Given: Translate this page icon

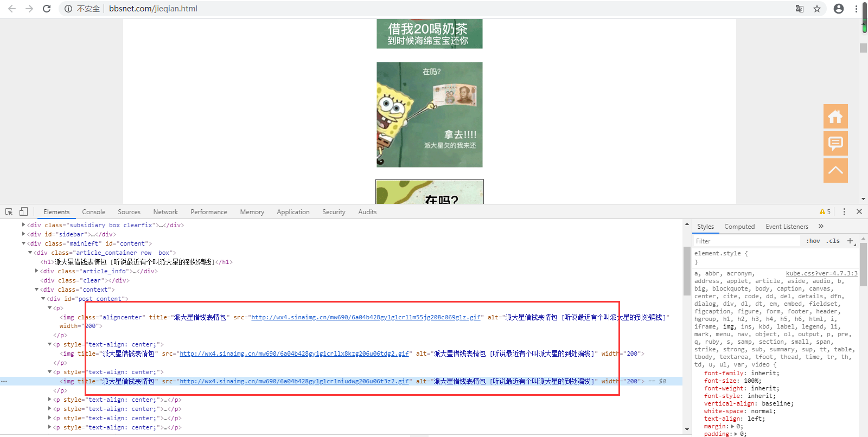Looking at the screenshot, I should tap(800, 9).
